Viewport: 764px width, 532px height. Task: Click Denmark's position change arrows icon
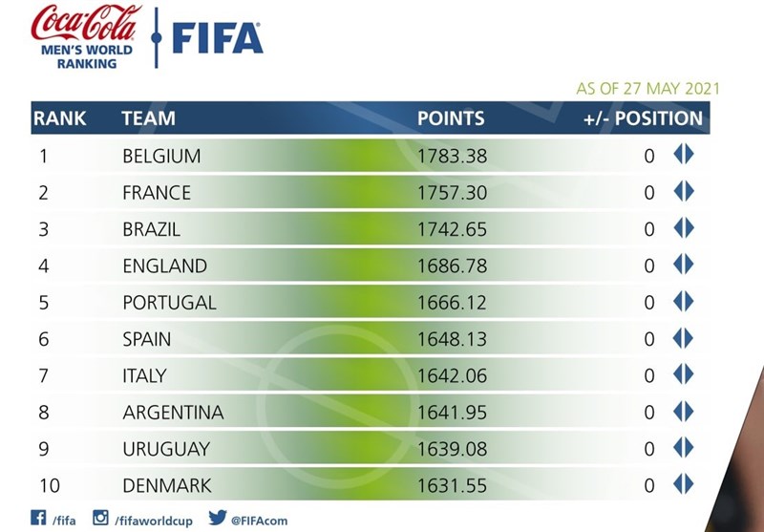683,484
